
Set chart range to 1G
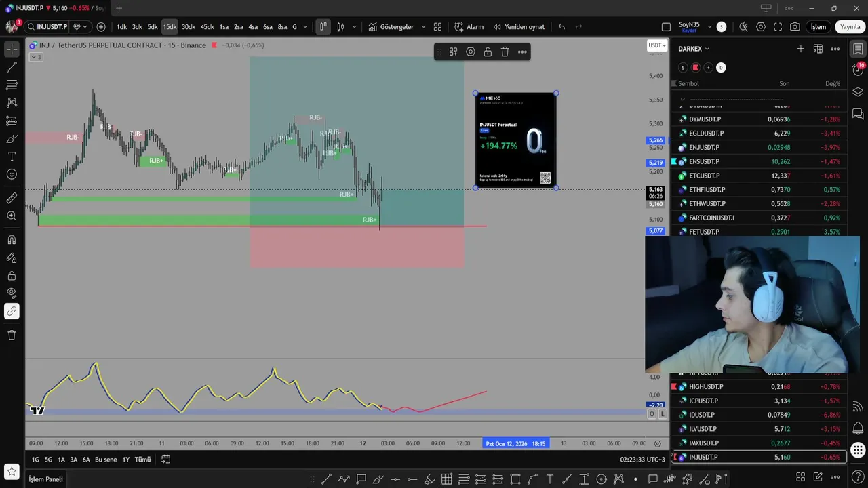click(x=35, y=460)
